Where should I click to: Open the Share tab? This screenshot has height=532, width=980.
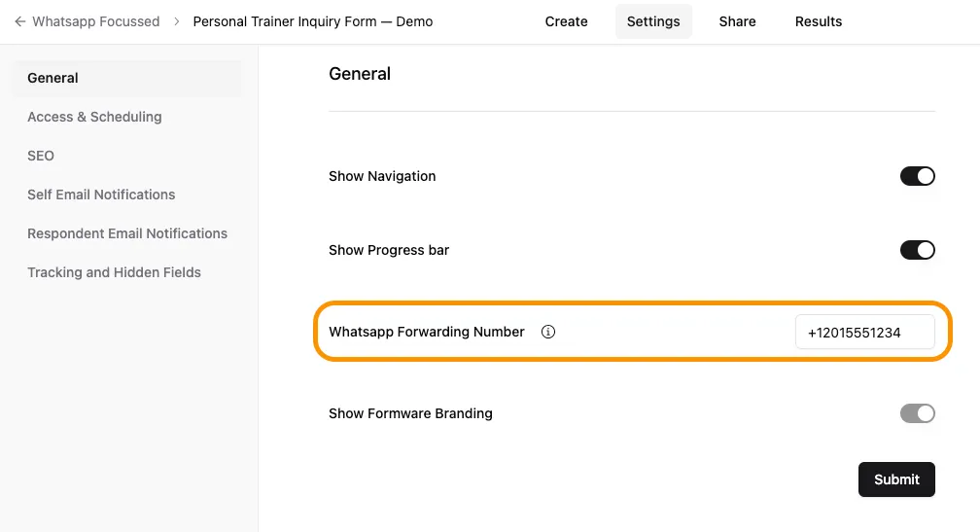737,21
